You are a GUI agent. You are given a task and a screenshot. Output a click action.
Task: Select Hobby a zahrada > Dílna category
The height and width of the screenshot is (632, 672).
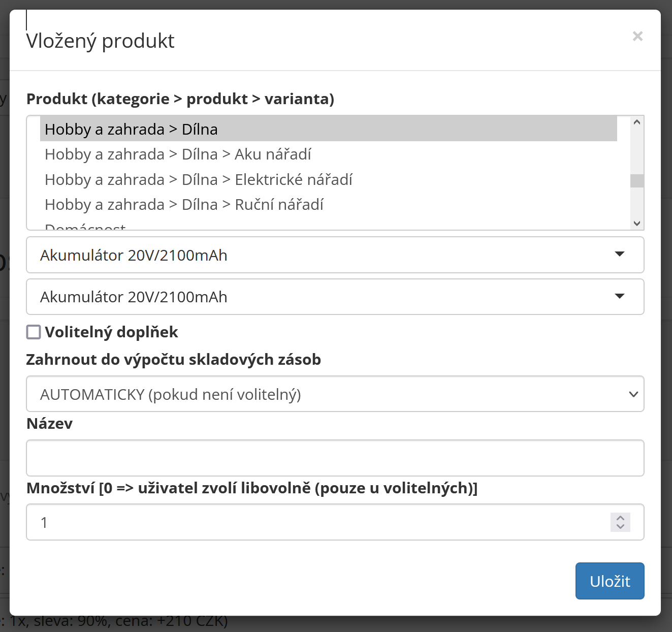(x=329, y=129)
